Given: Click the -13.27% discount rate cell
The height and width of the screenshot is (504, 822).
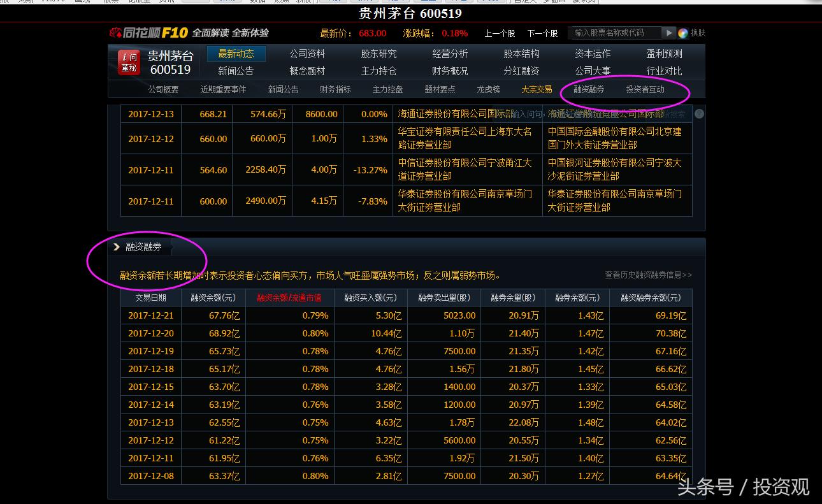Looking at the screenshot, I should [370, 170].
